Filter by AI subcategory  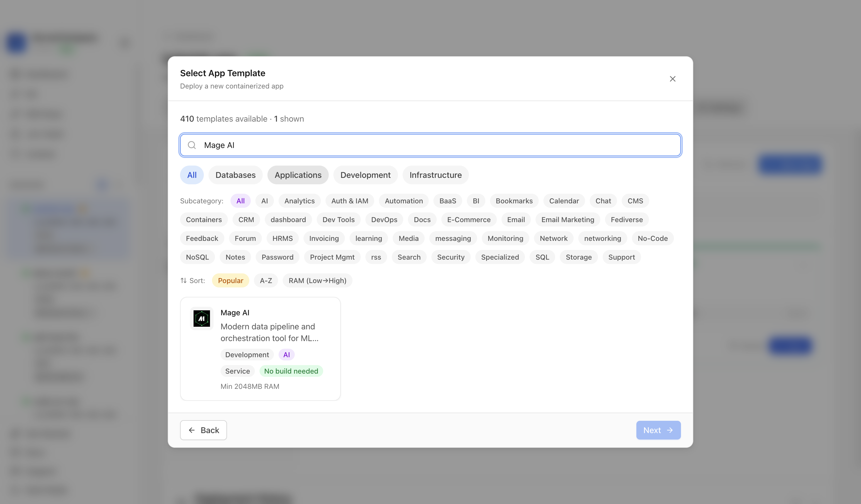[x=265, y=201]
